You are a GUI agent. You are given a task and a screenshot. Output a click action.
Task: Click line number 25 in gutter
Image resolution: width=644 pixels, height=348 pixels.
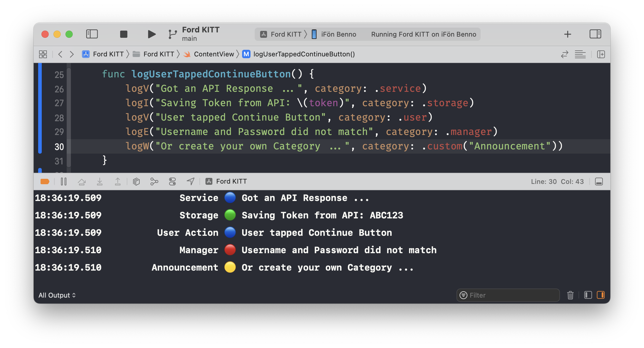click(x=59, y=75)
